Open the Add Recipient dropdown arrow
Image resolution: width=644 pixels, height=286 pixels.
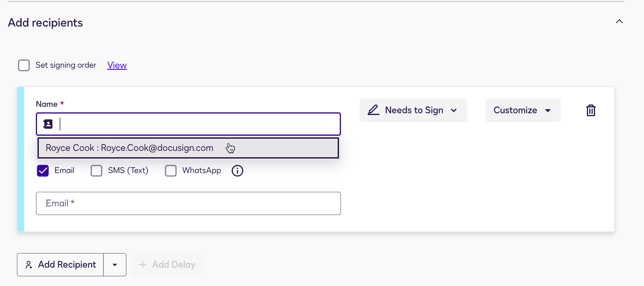[x=115, y=265]
